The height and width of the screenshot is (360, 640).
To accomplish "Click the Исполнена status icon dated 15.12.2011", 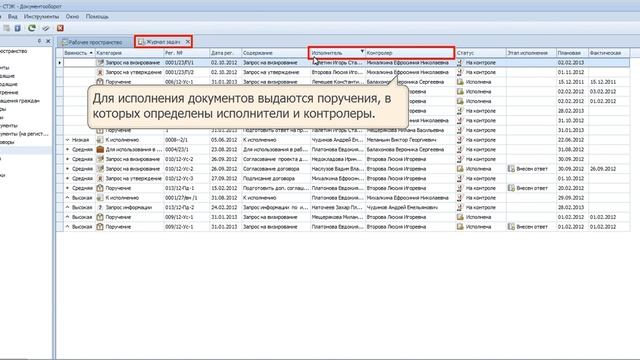I will [x=460, y=82].
